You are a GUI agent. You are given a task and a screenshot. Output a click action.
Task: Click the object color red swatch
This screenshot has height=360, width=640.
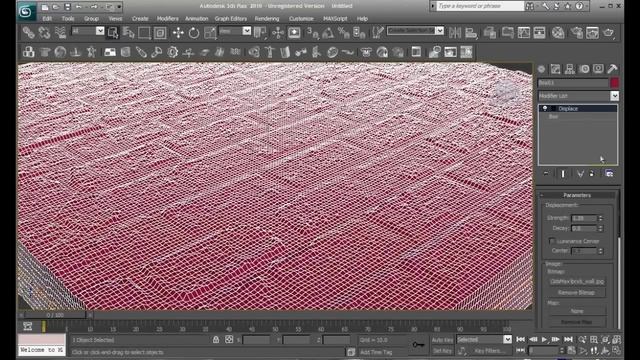[x=614, y=83]
